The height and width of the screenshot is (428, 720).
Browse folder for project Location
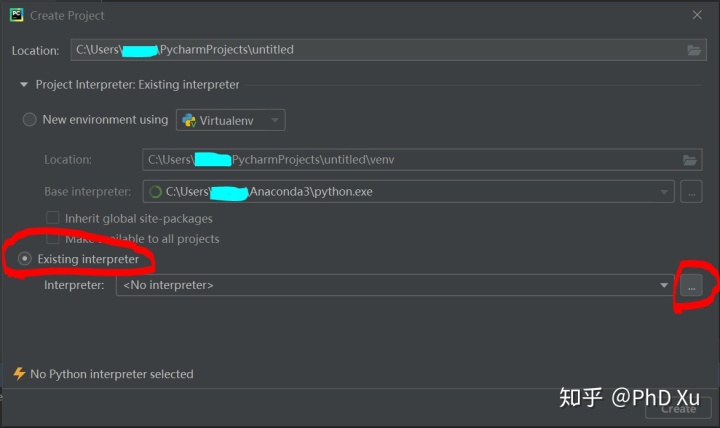pyautogui.click(x=694, y=50)
